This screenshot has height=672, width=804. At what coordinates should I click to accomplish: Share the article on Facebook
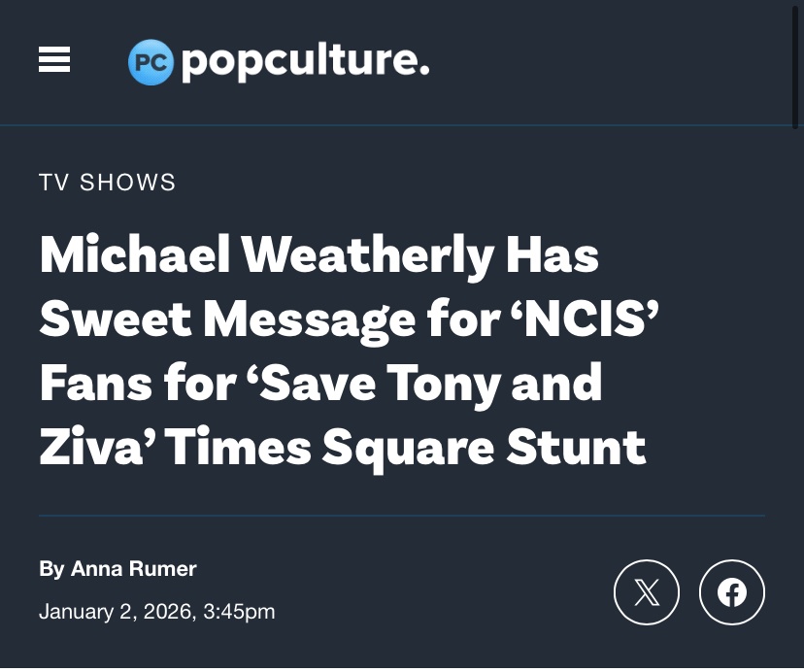[x=731, y=592]
